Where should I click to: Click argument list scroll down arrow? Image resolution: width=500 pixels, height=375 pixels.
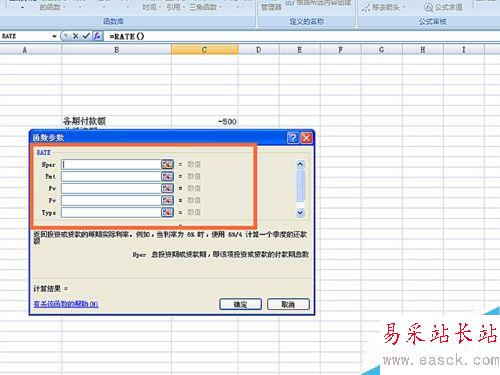point(300,212)
